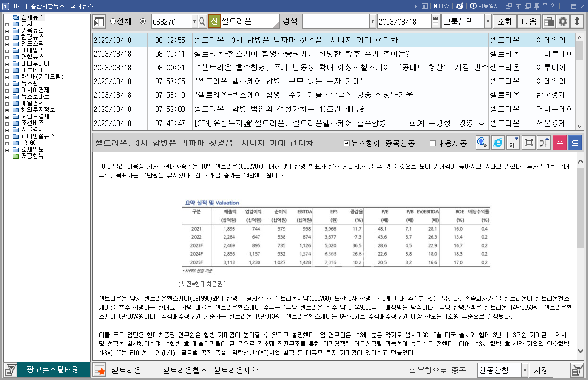Expand the 인포스탁 tree folder

point(7,44)
